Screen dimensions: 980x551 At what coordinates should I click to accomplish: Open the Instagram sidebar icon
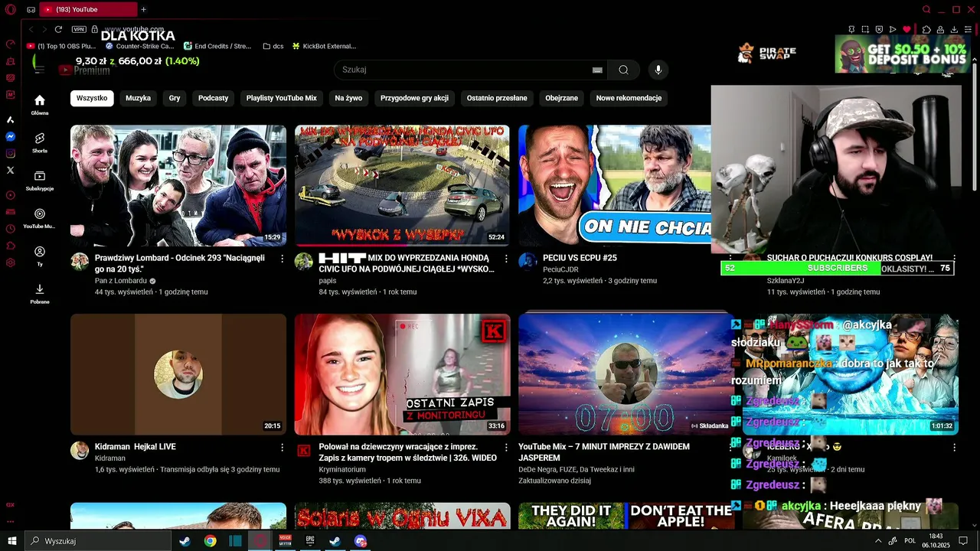click(11, 153)
